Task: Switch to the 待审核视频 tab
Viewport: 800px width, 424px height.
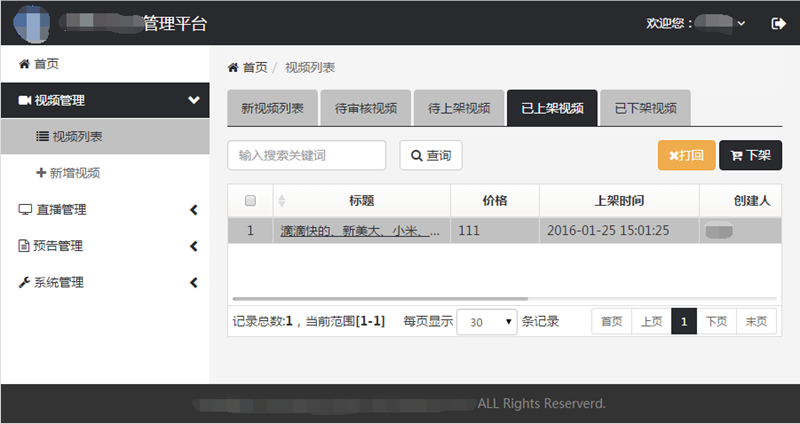Action: 366,108
